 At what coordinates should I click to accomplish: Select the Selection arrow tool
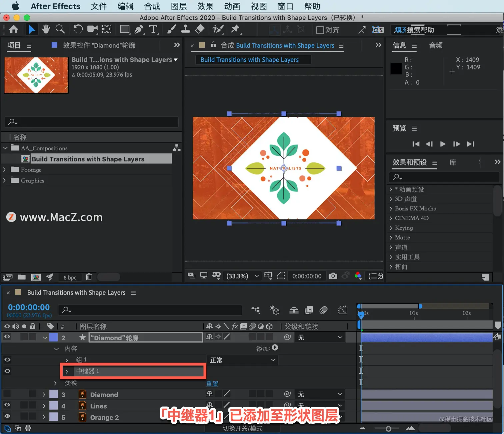32,30
